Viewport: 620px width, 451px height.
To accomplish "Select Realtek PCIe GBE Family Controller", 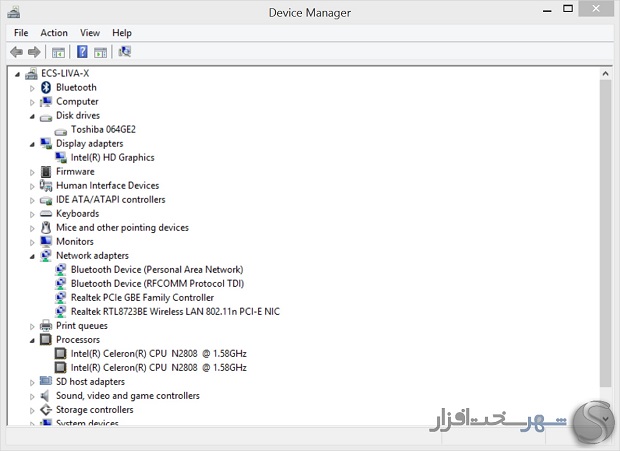I will pyautogui.click(x=142, y=297).
